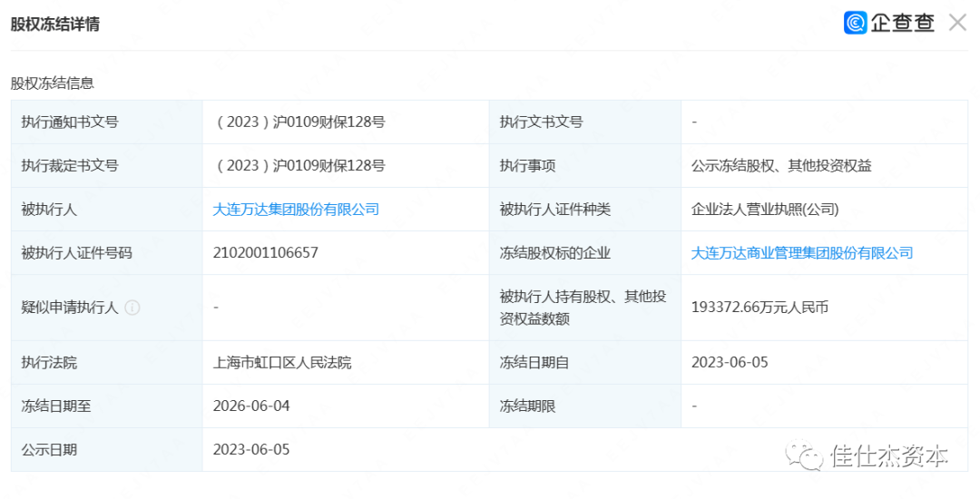980x499 pixels.
Task: Select the notice document number value beside 执行通知书文号
Action: [299, 122]
